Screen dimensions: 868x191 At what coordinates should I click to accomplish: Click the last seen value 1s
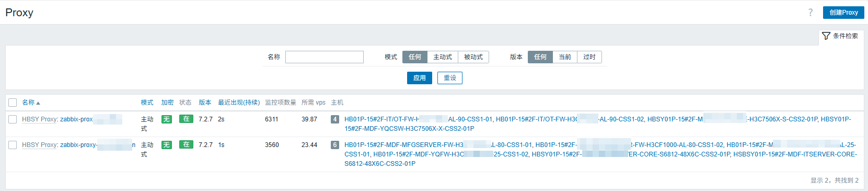221,145
